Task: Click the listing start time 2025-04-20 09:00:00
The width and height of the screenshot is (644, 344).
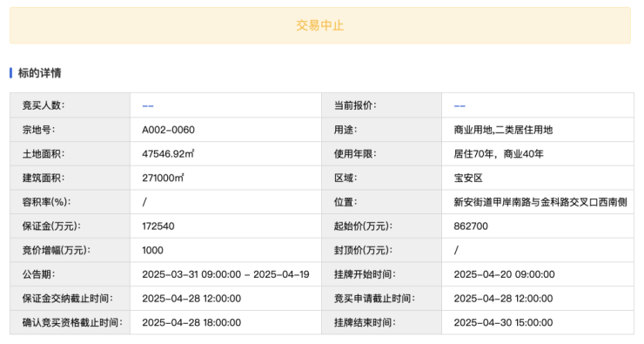Action: [505, 274]
